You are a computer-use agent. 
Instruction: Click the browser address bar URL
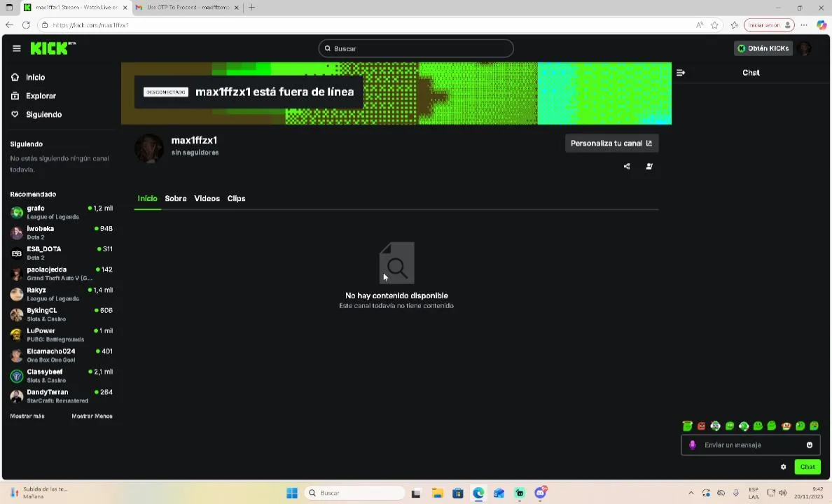coord(90,25)
